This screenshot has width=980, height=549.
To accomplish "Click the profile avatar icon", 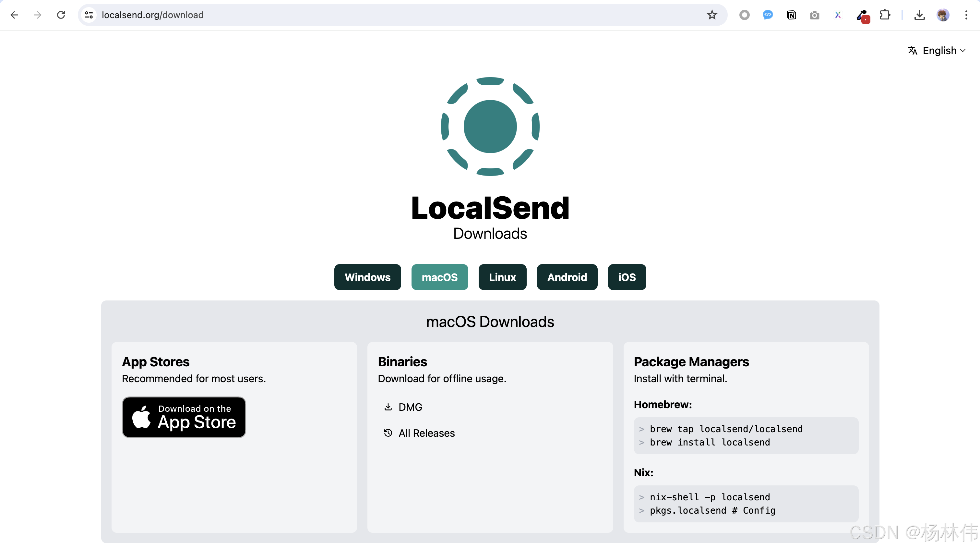I will tap(943, 15).
